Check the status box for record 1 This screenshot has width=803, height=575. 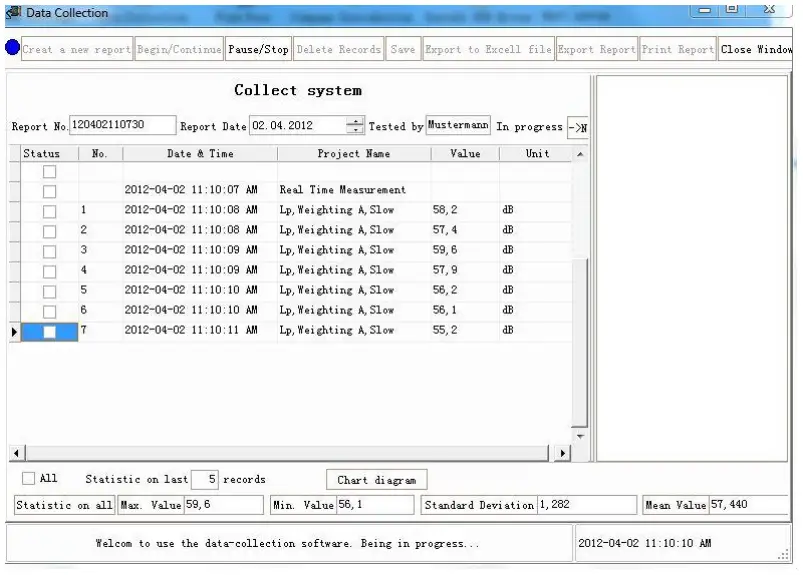point(50,211)
